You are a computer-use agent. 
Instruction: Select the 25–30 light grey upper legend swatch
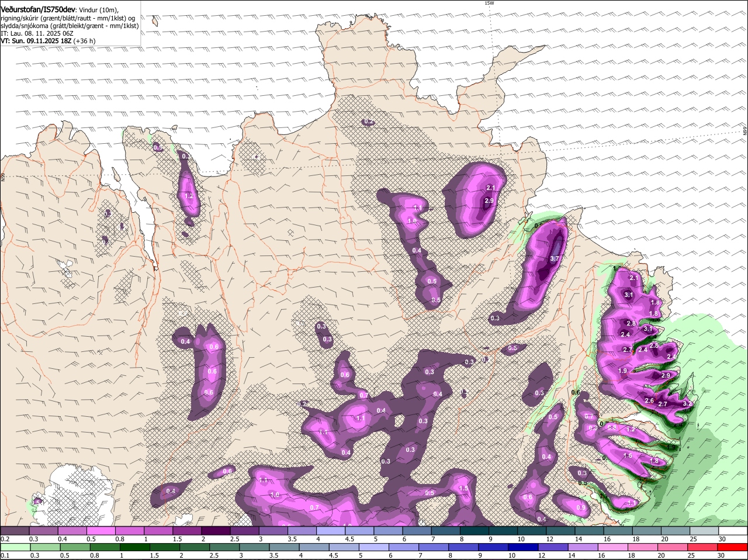[x=705, y=531]
